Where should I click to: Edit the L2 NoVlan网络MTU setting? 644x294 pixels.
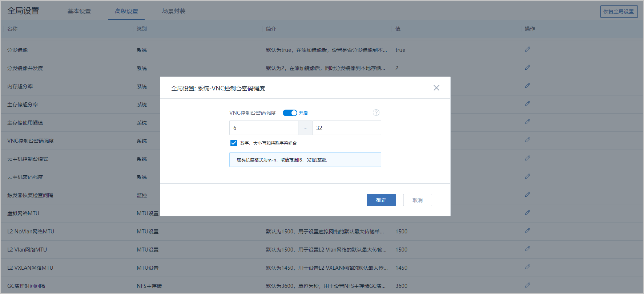point(527,230)
